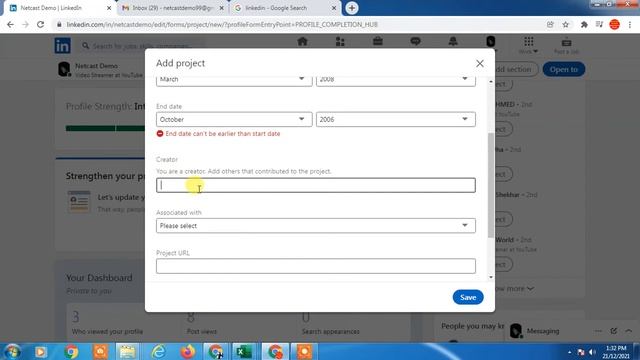Open the start year dropdown showing 2008

[396, 80]
